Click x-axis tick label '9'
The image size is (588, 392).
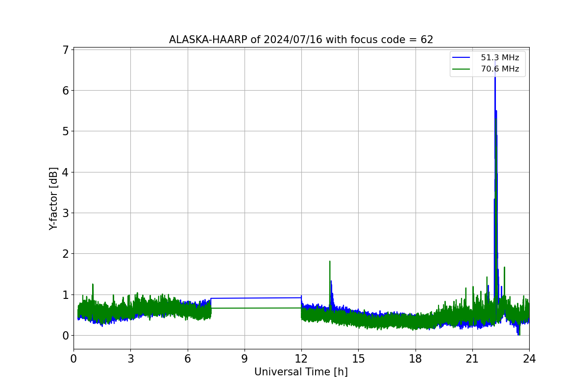pyautogui.click(x=245, y=359)
